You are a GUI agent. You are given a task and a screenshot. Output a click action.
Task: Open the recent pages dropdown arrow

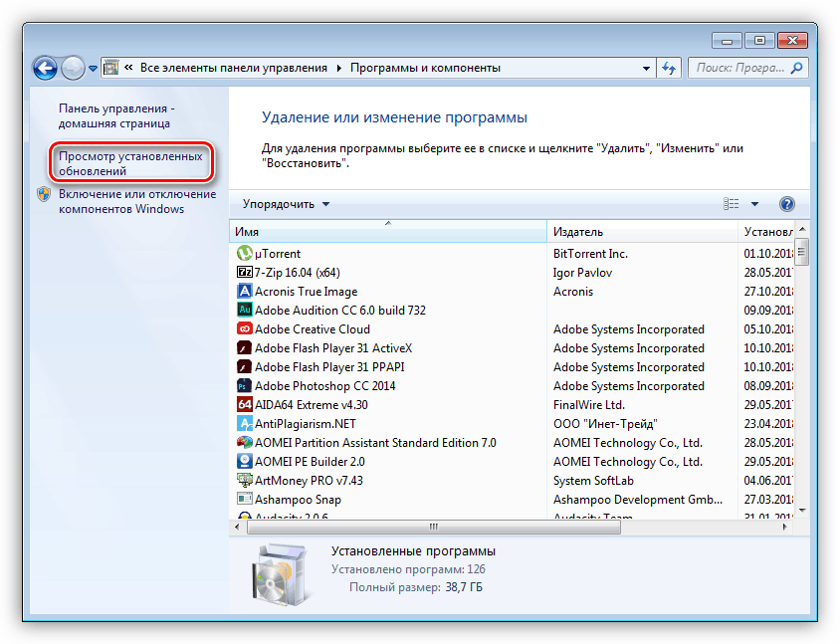pos(93,69)
